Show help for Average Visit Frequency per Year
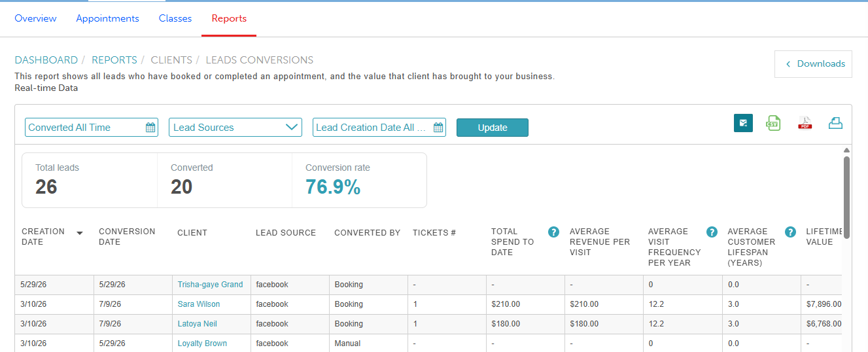This screenshot has height=352, width=868. coord(712,232)
